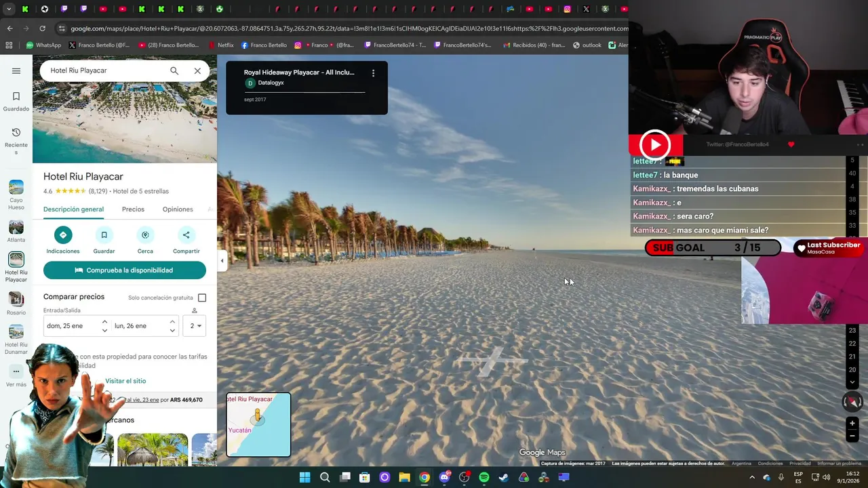Open the check-in date dom, 25 ene
The height and width of the screenshot is (488, 868).
(x=65, y=326)
